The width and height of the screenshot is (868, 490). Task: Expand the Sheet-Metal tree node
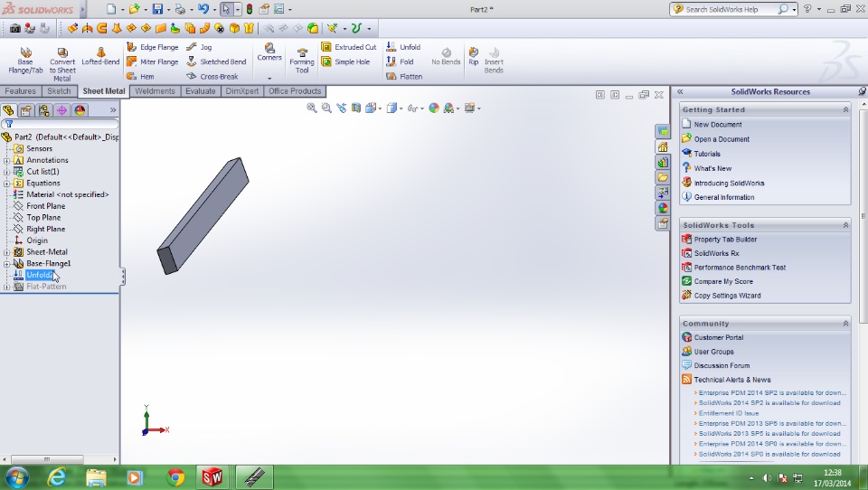pos(6,252)
